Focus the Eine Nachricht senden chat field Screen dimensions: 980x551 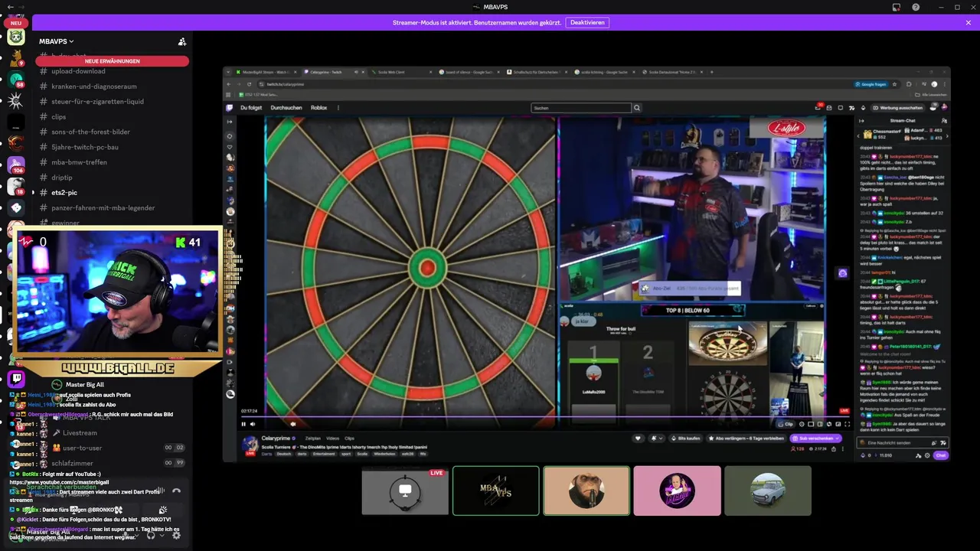903,443
